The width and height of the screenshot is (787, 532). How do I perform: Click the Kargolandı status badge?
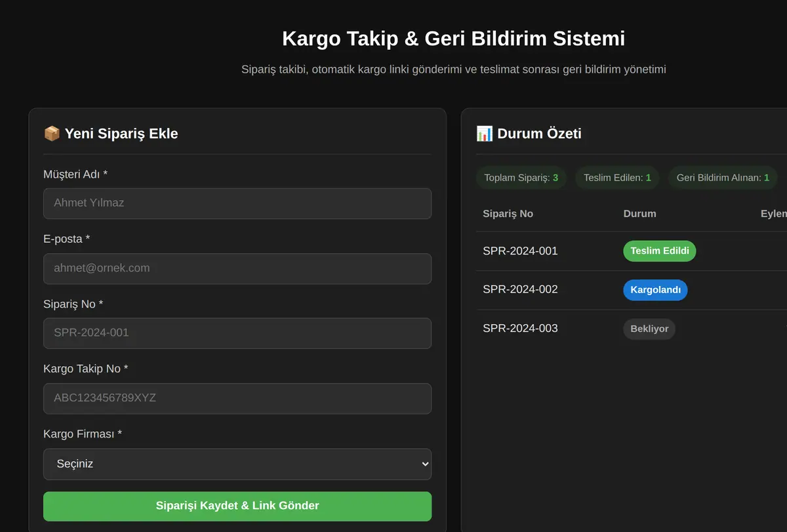pyautogui.click(x=655, y=290)
